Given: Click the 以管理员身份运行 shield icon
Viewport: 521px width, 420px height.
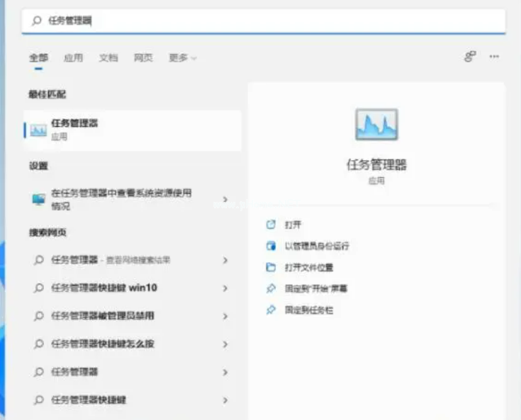Looking at the screenshot, I should [270, 246].
